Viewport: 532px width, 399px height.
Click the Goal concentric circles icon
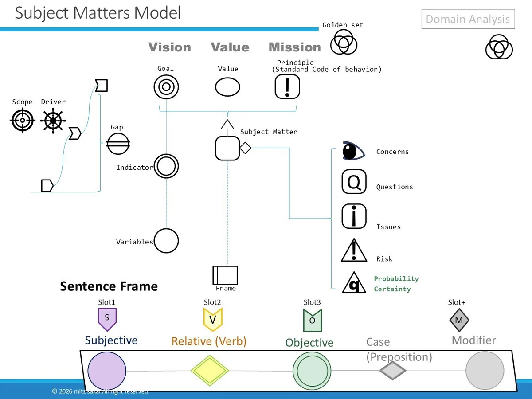pyautogui.click(x=166, y=87)
